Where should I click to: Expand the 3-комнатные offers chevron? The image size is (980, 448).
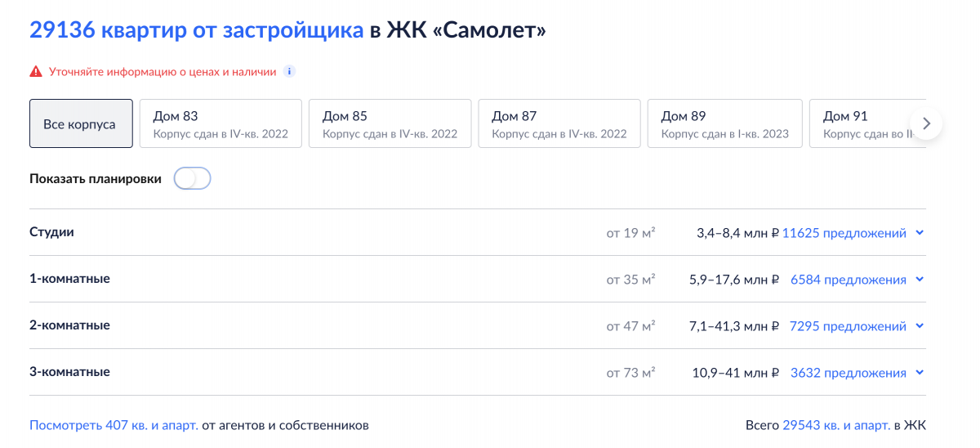point(920,373)
